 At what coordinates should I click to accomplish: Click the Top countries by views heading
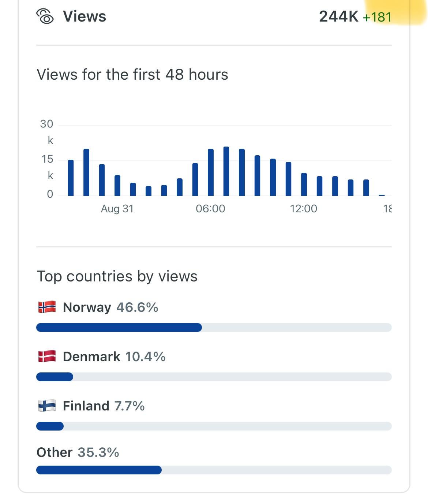click(x=117, y=276)
